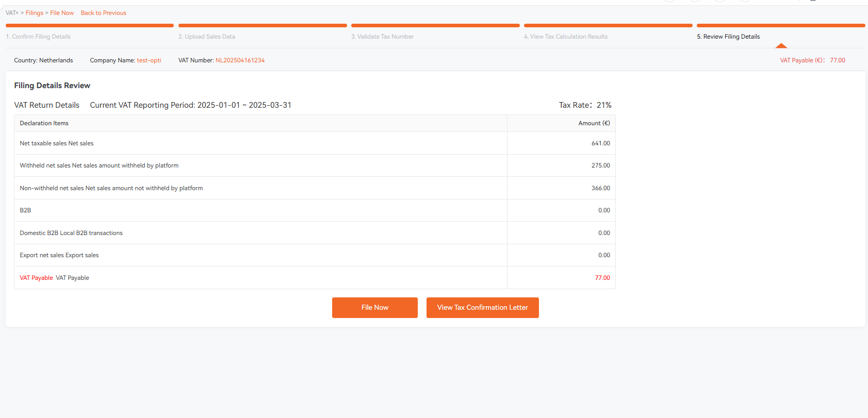The height and width of the screenshot is (418, 868).
Task: Select step 5 Review Filing Details
Action: tap(728, 37)
